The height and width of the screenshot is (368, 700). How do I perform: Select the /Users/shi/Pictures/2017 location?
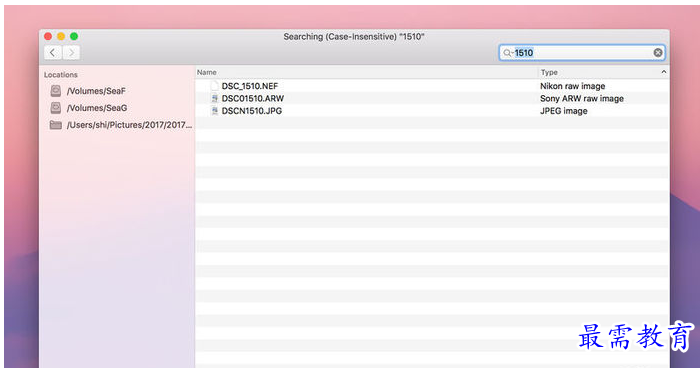(129, 125)
